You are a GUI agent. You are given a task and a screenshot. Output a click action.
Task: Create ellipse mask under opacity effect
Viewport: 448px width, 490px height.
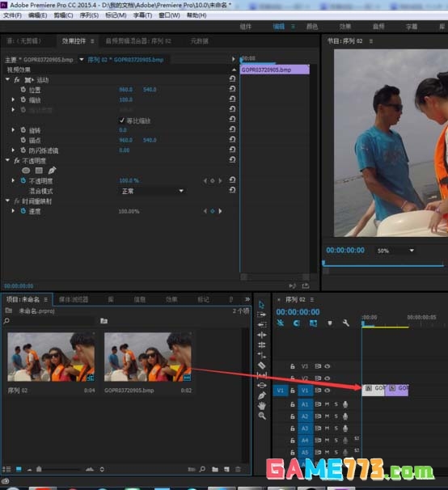[26, 171]
